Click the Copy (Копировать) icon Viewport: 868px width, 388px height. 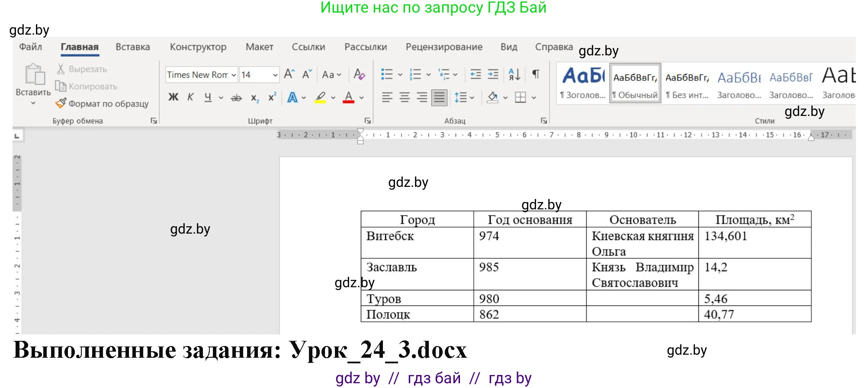tap(61, 86)
